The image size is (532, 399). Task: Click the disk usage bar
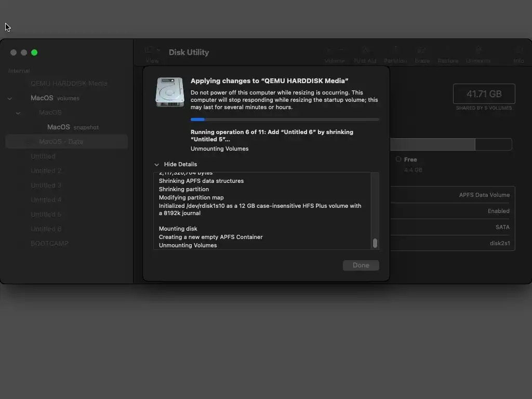coord(451,144)
